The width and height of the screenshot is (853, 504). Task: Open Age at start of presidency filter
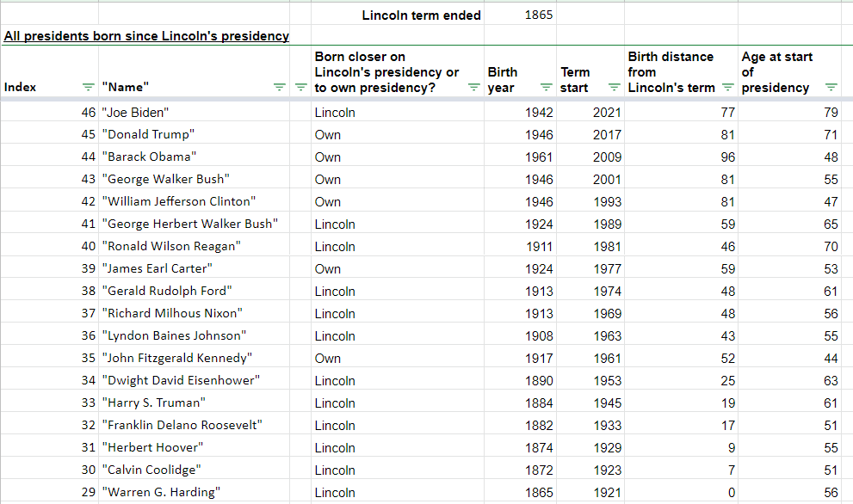(x=831, y=87)
